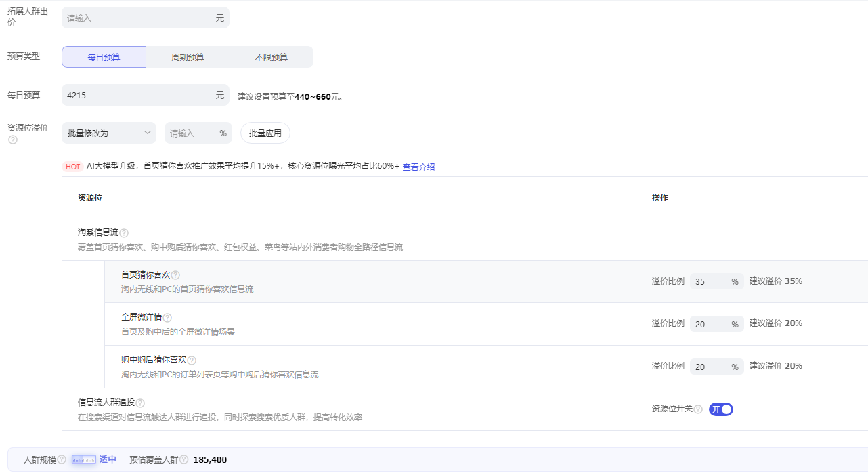This screenshot has height=473, width=868.
Task: Open the 批量修改为 dropdown
Action: 109,133
